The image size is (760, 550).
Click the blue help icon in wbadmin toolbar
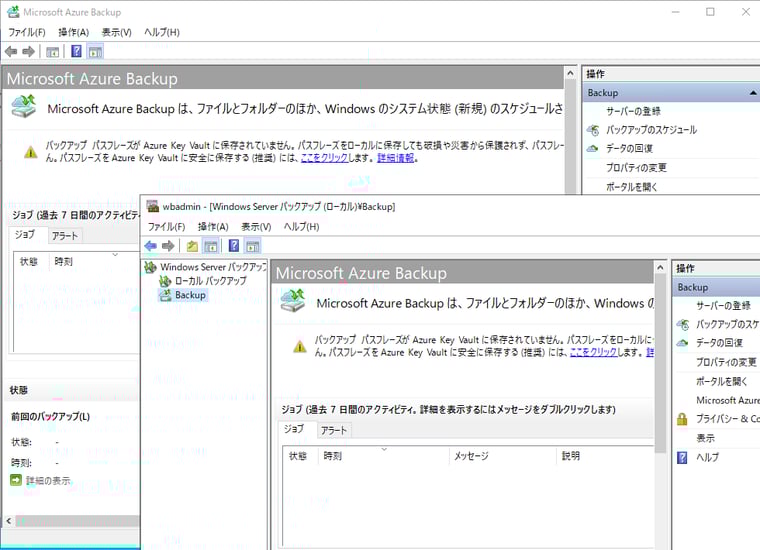(x=233, y=246)
